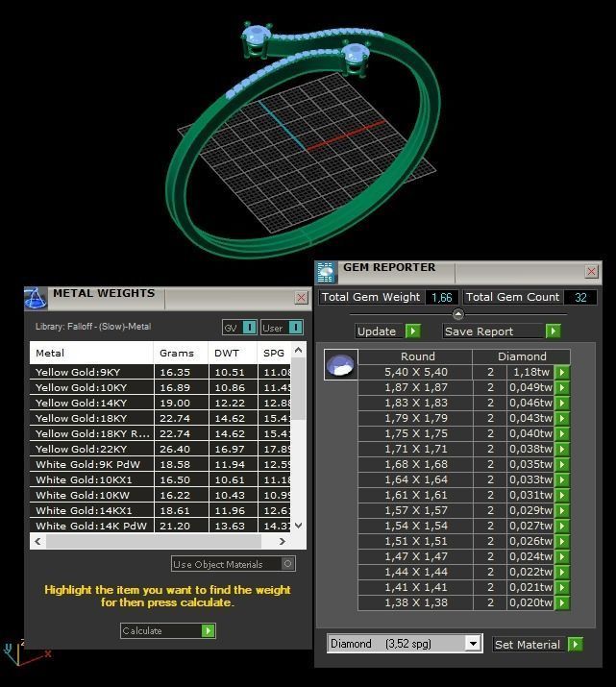Click the metal list scroll up arrow
This screenshot has width=616, height=687.
point(298,350)
